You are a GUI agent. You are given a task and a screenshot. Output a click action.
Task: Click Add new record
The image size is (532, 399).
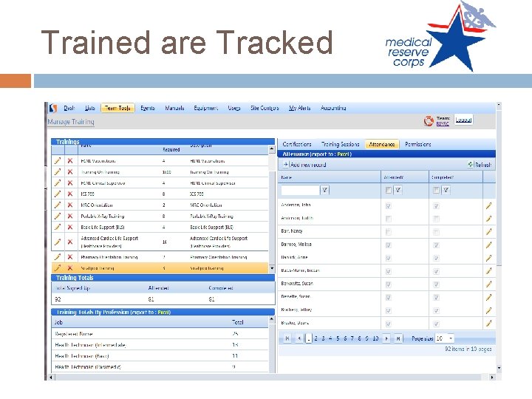[x=304, y=165]
